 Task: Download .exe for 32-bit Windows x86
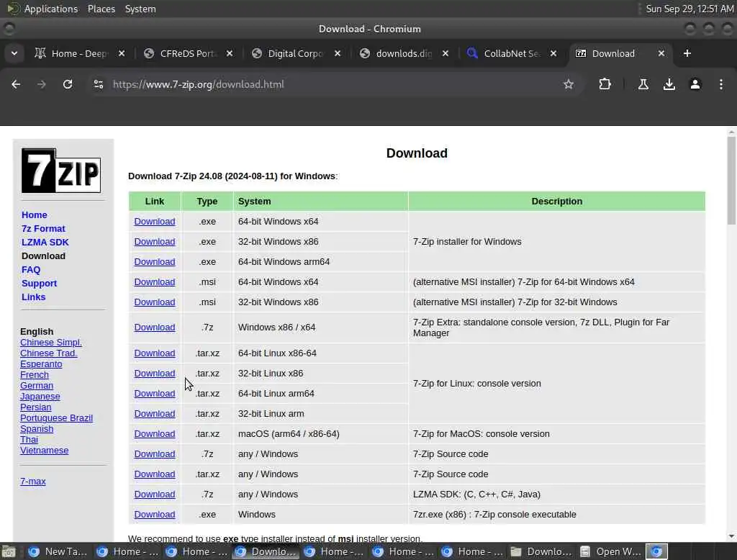[155, 242]
